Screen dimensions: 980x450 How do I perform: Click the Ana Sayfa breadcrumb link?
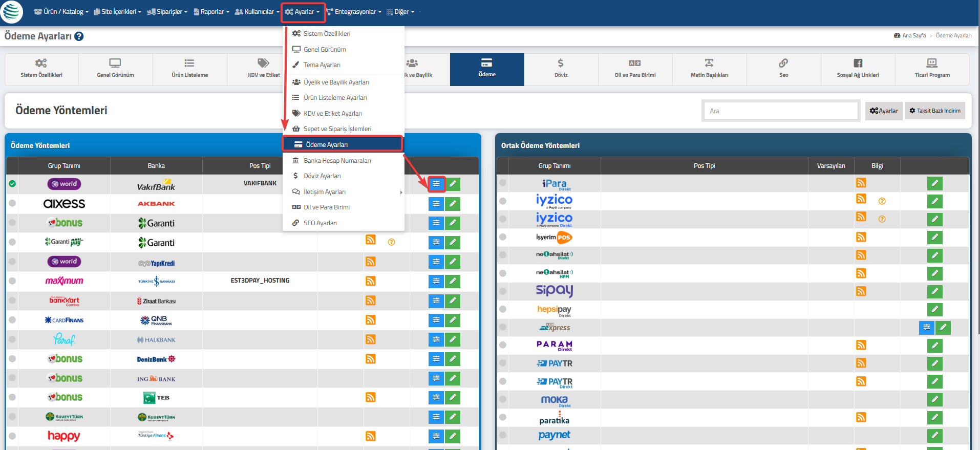tap(914, 36)
